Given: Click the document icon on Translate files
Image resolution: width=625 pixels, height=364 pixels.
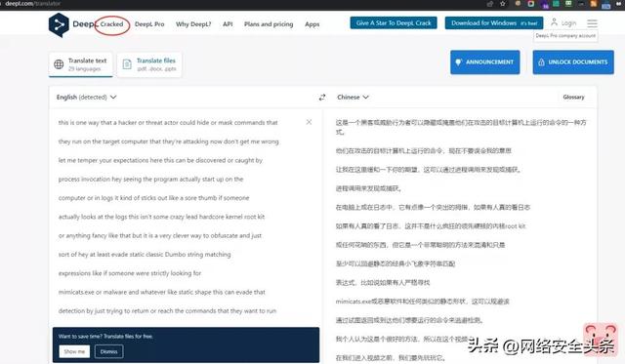Looking at the screenshot, I should [x=127, y=64].
